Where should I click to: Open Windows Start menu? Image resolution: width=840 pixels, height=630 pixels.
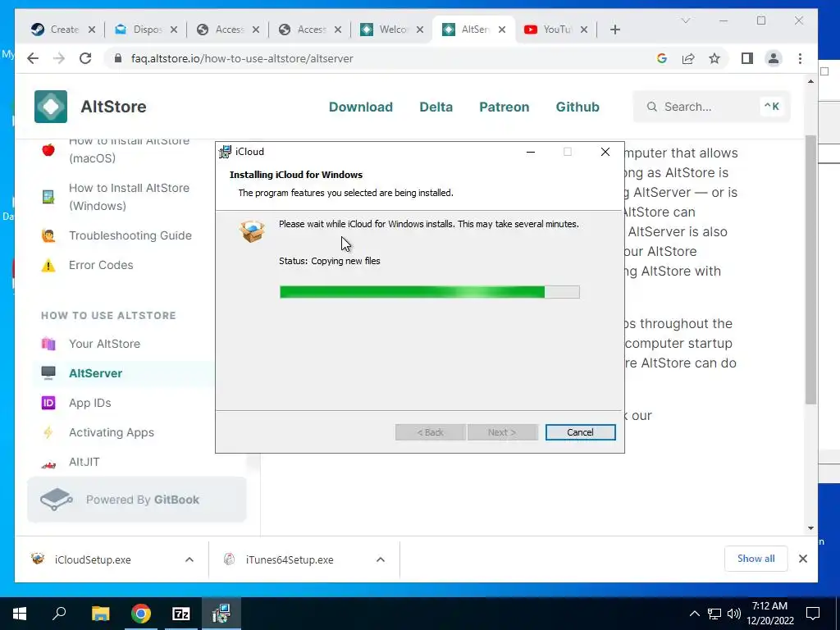tap(20, 614)
